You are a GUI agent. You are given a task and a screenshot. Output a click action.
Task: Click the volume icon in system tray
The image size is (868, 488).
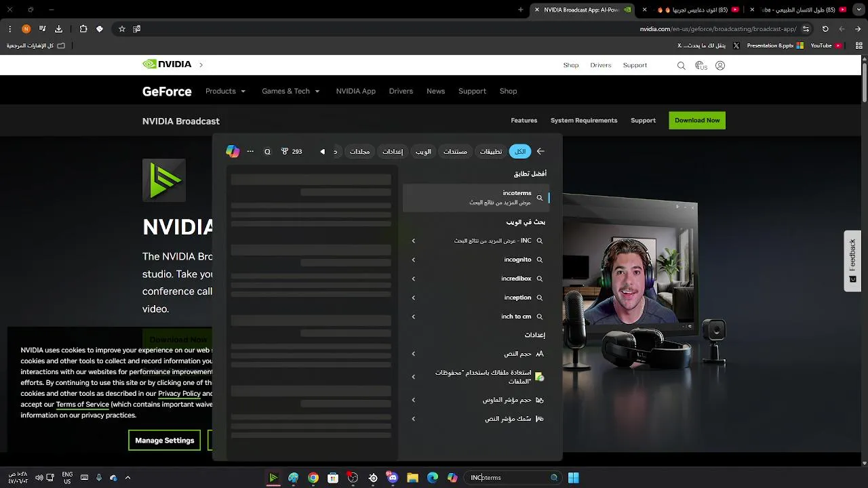click(x=39, y=478)
